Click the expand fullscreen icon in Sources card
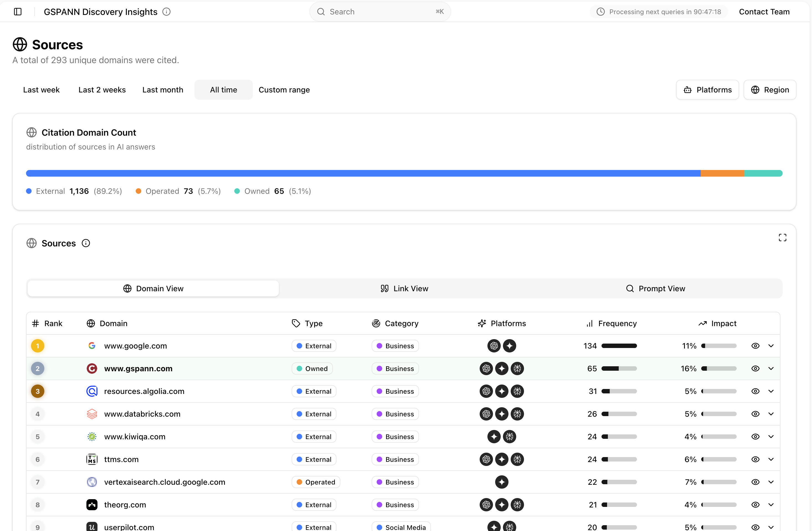The image size is (812, 531). coord(782,237)
